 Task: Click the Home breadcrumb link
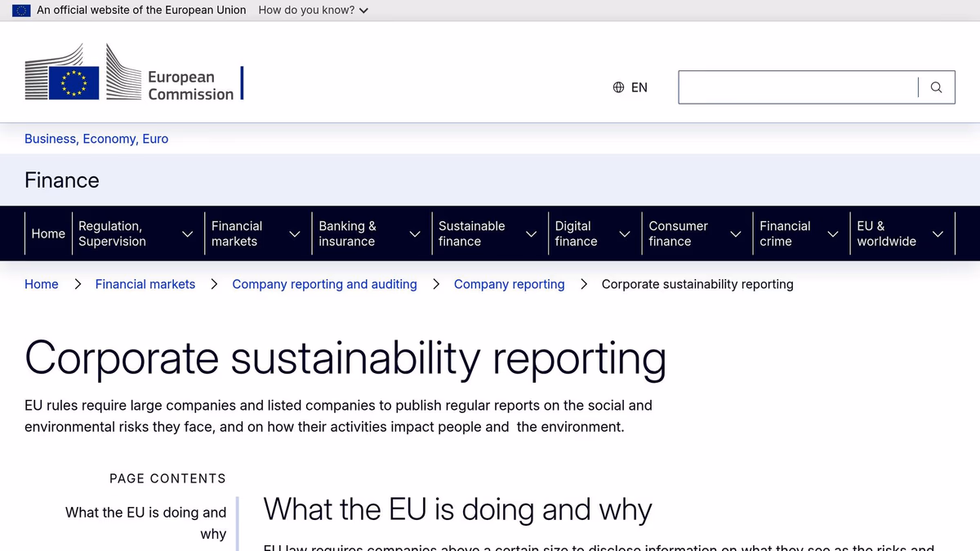[x=41, y=284]
